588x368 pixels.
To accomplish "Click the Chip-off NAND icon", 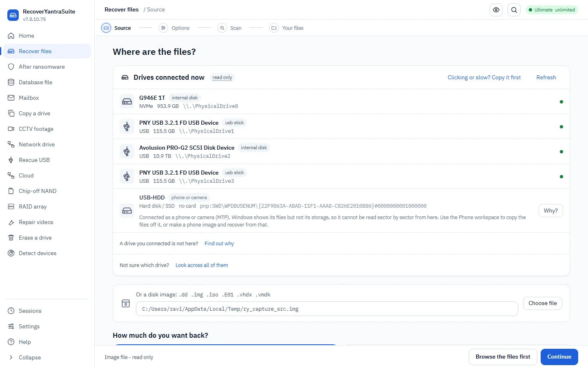I will [x=11, y=191].
